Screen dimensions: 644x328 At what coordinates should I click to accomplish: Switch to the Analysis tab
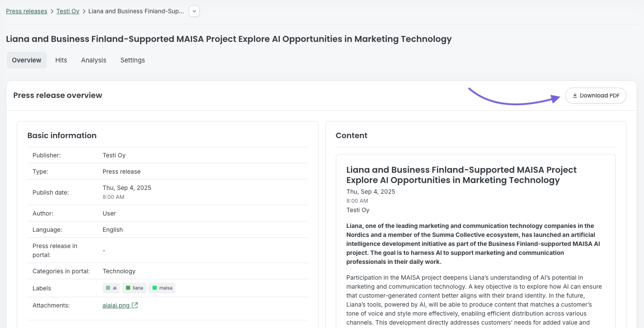(94, 60)
